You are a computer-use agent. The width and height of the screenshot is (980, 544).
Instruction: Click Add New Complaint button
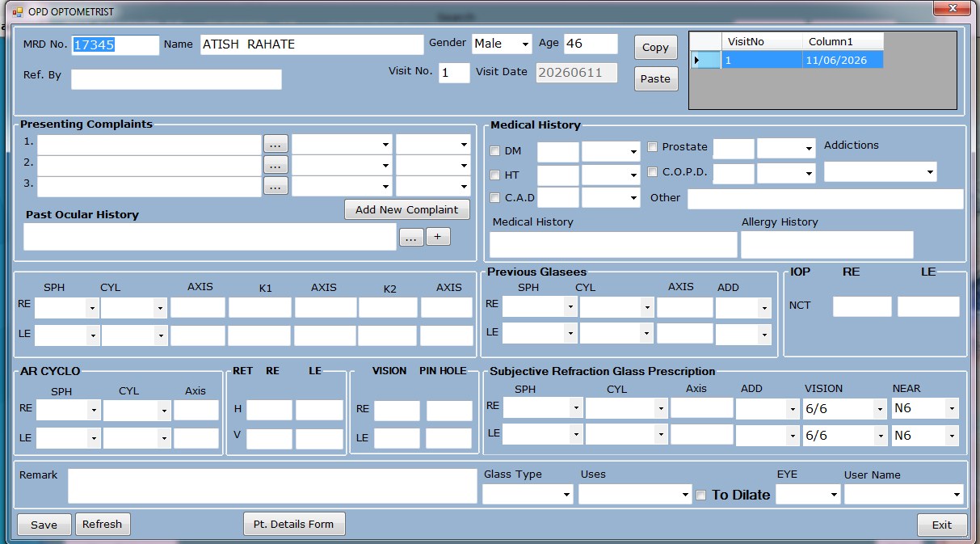(x=407, y=209)
